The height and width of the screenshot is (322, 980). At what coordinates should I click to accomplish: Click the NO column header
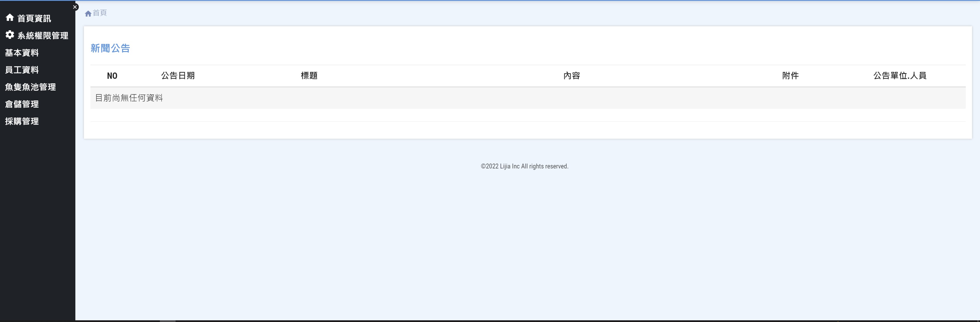[112, 76]
